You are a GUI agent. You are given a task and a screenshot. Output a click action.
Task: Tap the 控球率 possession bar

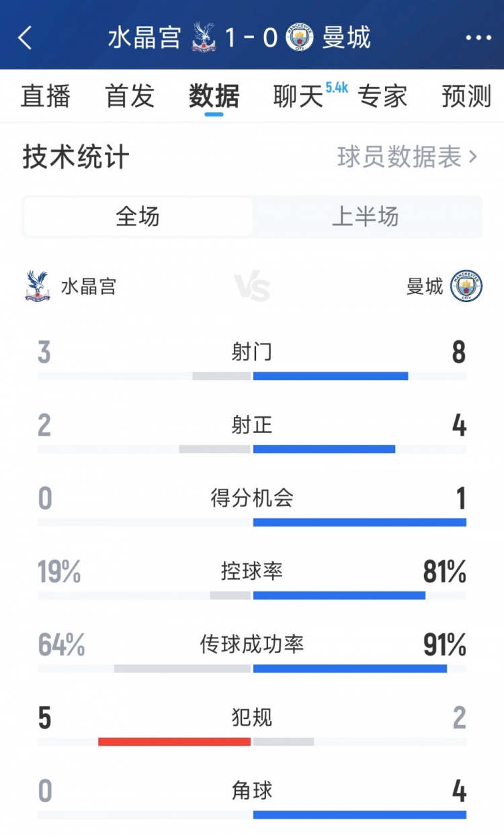tap(338, 595)
